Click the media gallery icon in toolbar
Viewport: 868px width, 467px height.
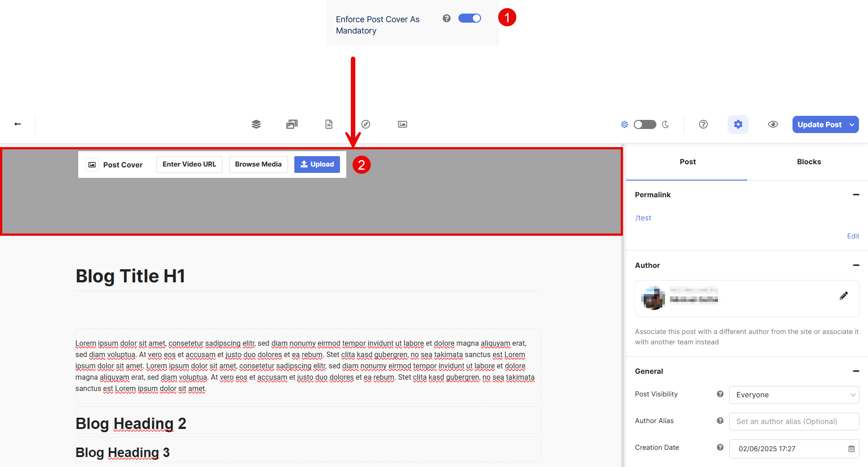(292, 124)
